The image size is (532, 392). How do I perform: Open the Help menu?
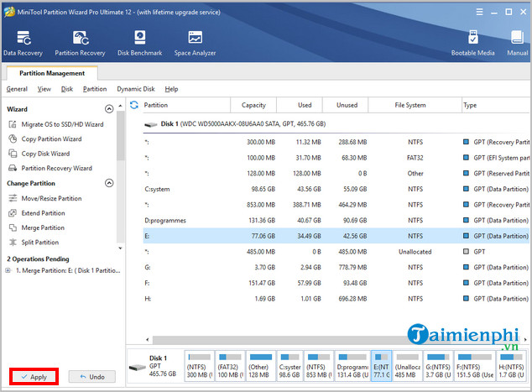point(171,89)
